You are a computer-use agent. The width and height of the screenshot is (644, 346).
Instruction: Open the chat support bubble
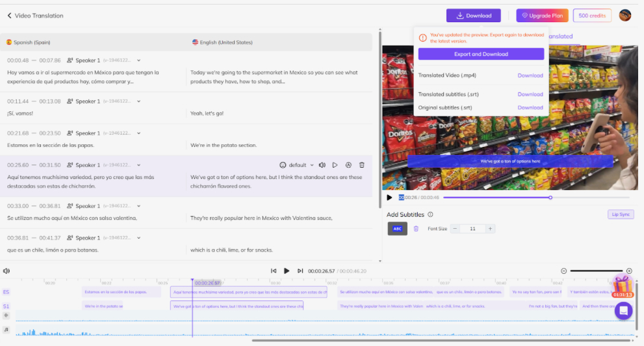(x=623, y=311)
